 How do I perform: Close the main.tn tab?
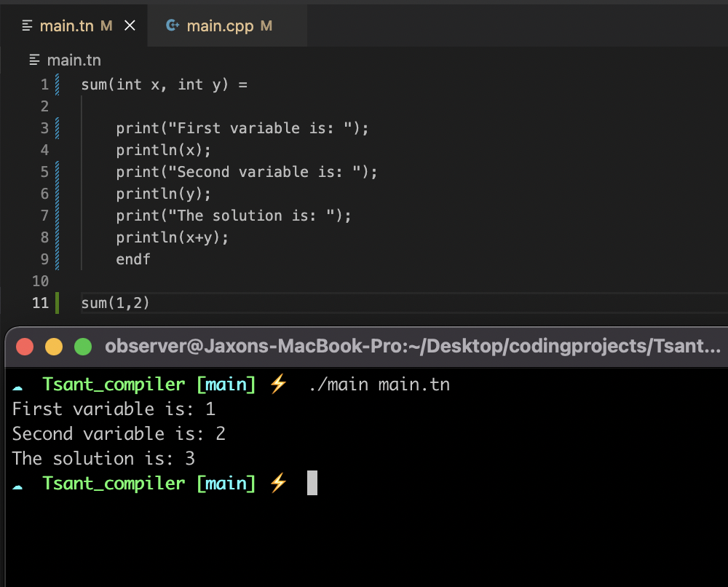click(x=130, y=25)
